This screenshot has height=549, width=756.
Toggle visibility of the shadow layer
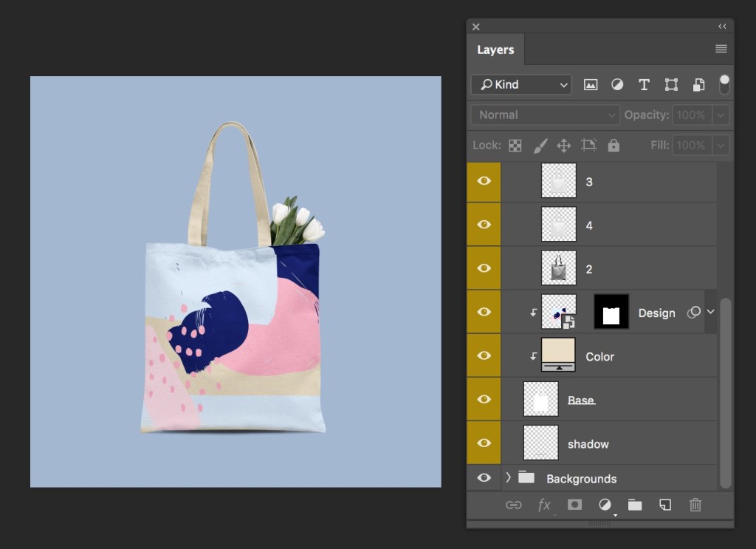click(x=484, y=443)
